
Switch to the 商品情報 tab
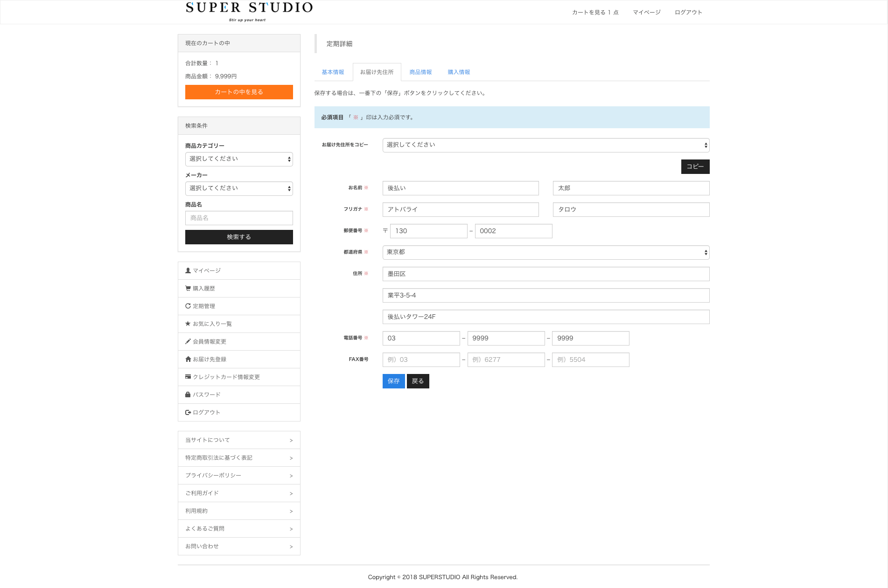point(420,72)
